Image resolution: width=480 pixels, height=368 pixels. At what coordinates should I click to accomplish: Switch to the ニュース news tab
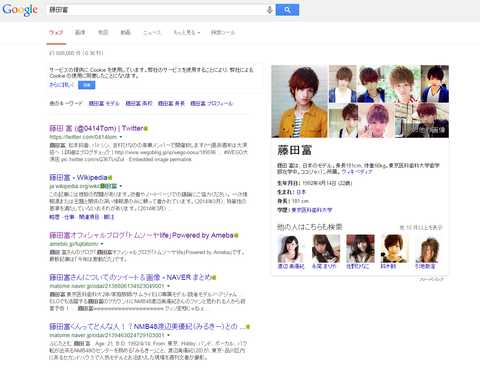coord(152,32)
